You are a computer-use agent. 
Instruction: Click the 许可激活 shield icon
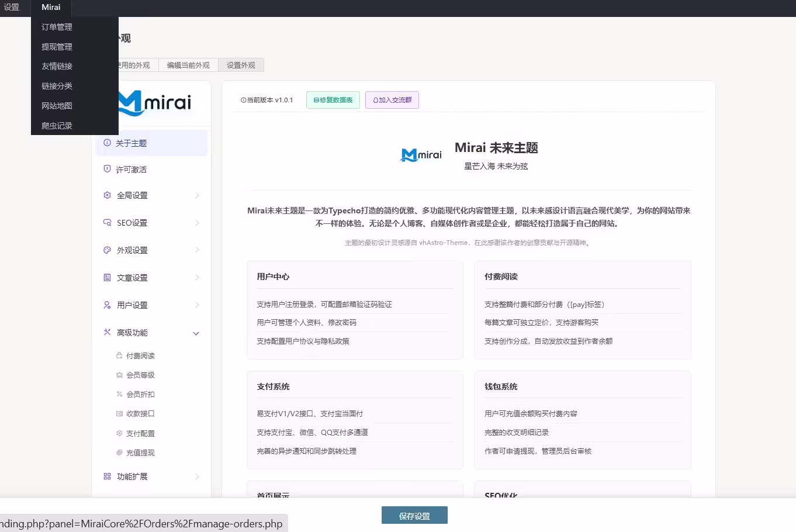pos(107,169)
